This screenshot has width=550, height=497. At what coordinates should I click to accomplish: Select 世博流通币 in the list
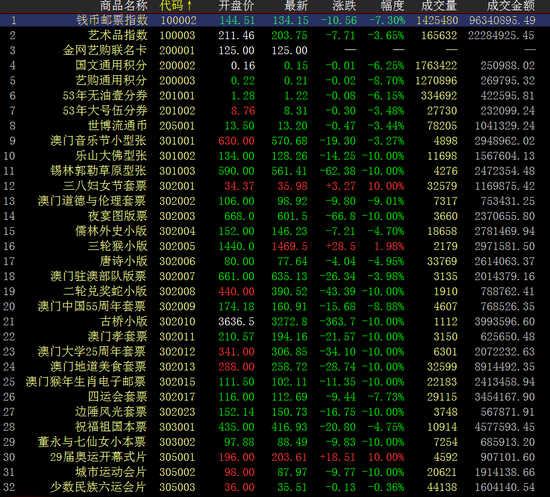tap(118, 126)
